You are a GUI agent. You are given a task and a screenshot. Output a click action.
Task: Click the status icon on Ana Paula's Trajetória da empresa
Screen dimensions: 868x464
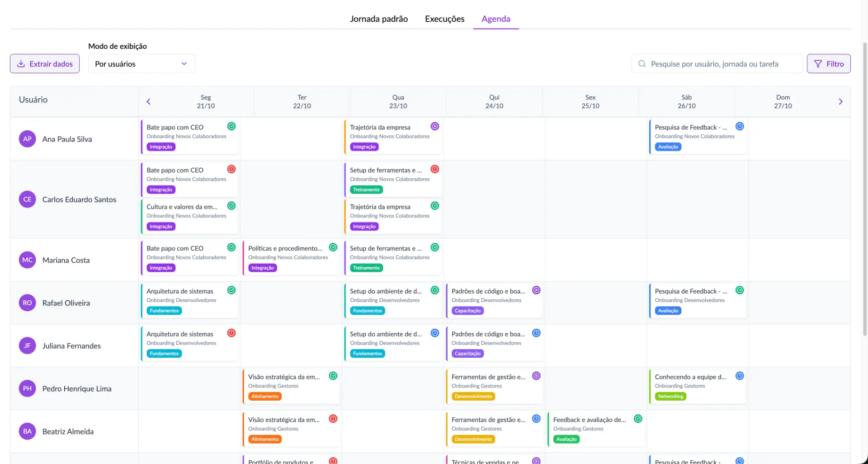tap(435, 126)
